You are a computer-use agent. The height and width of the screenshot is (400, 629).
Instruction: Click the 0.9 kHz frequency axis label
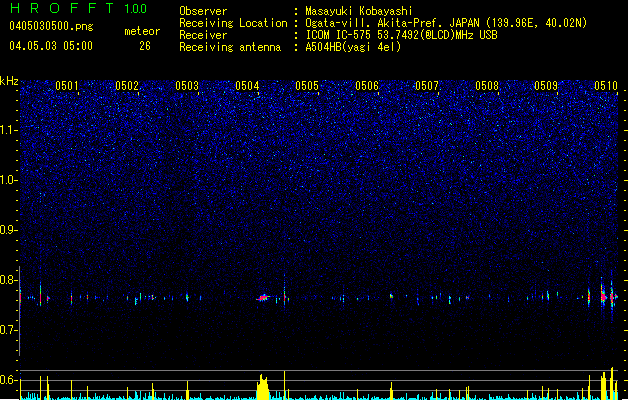pyautogui.click(x=8, y=230)
